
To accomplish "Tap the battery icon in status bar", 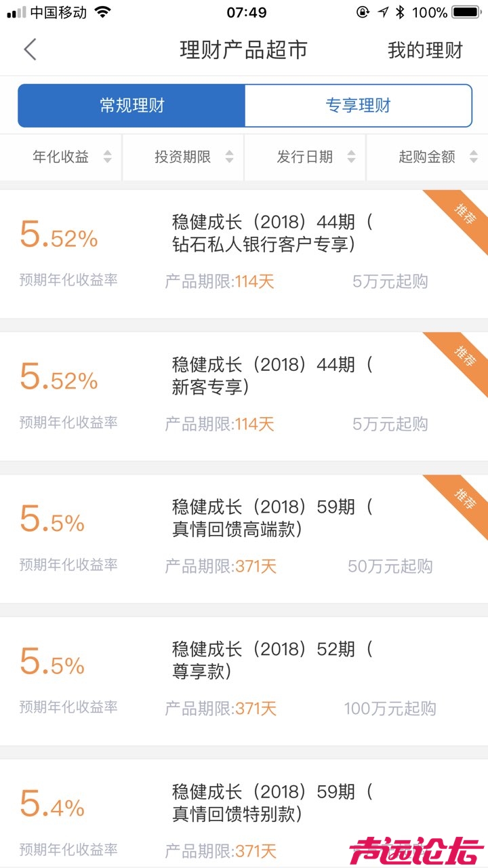I will click(466, 12).
